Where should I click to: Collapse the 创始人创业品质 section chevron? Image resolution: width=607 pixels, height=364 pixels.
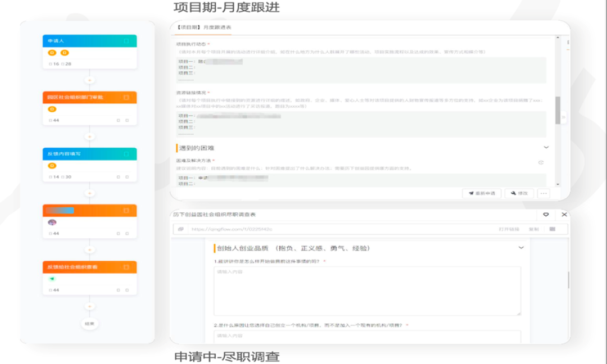(x=521, y=248)
